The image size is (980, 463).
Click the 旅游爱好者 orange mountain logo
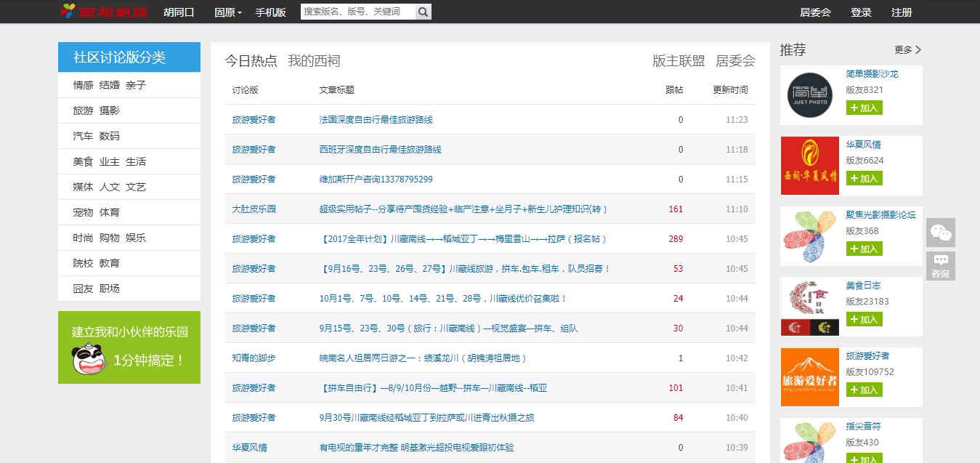pyautogui.click(x=809, y=377)
